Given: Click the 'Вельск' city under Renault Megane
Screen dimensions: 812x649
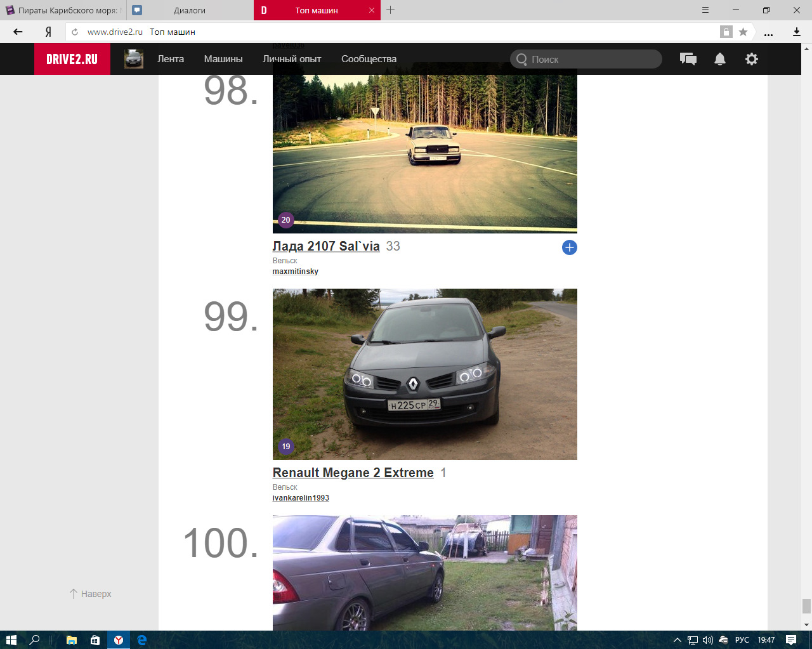Looking at the screenshot, I should click(285, 487).
